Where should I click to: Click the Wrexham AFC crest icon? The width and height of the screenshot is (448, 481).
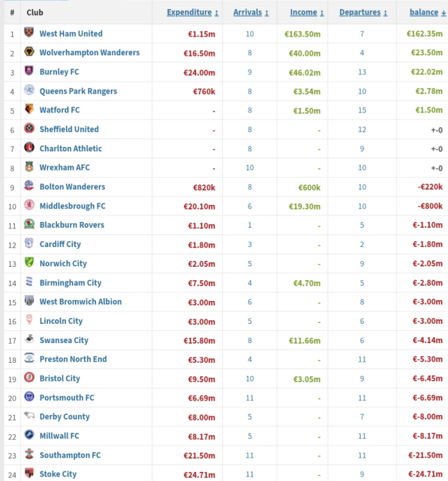(29, 167)
